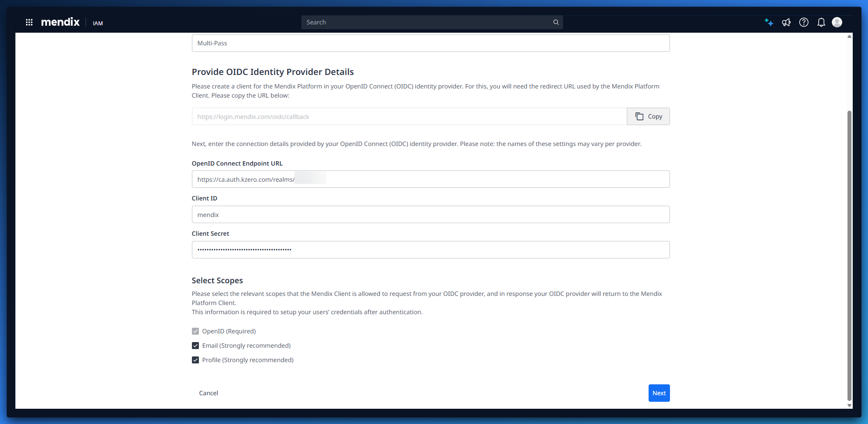Open the notifications bell
Image resolution: width=868 pixels, height=424 pixels.
point(821,22)
